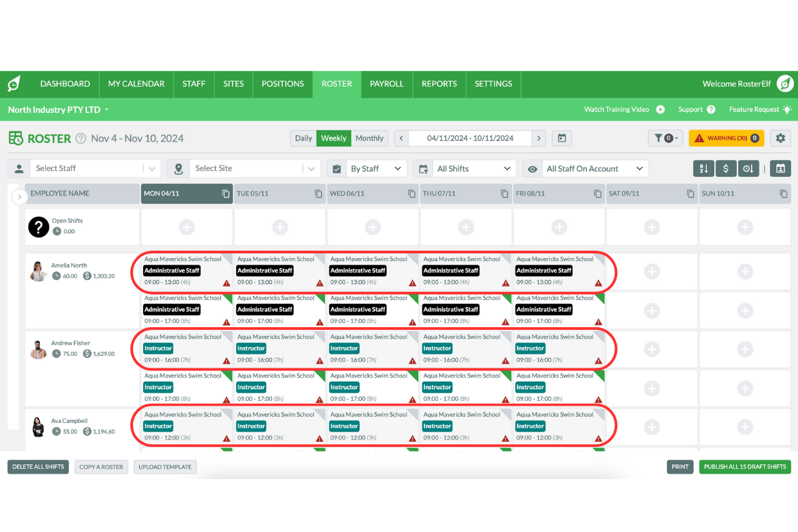Image resolution: width=798 pixels, height=532 pixels.
Task: Copy Tuesday 05/11 shifts using the header copy icon
Action: click(319, 194)
